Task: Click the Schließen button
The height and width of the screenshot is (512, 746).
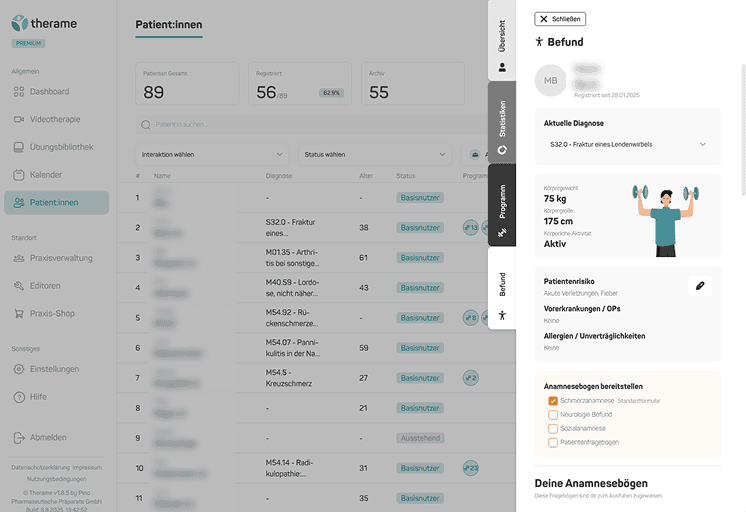Action: (560, 19)
